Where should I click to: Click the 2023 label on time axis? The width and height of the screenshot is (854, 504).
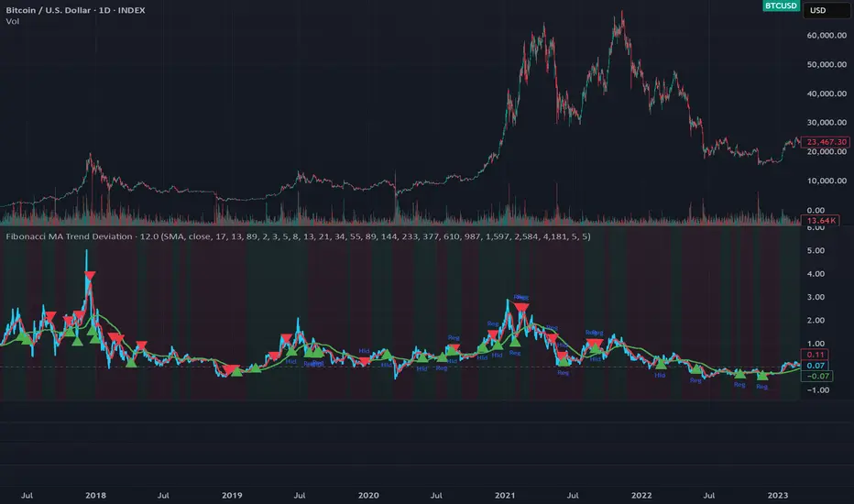(778, 495)
